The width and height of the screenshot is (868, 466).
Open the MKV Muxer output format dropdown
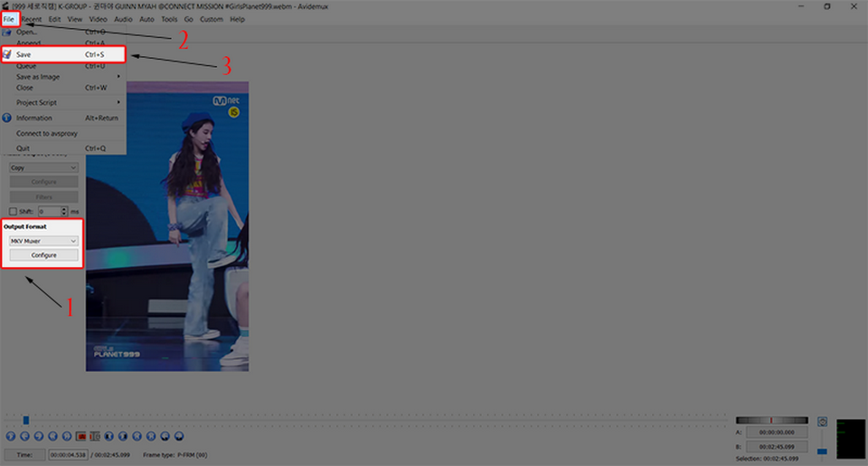pyautogui.click(x=43, y=241)
